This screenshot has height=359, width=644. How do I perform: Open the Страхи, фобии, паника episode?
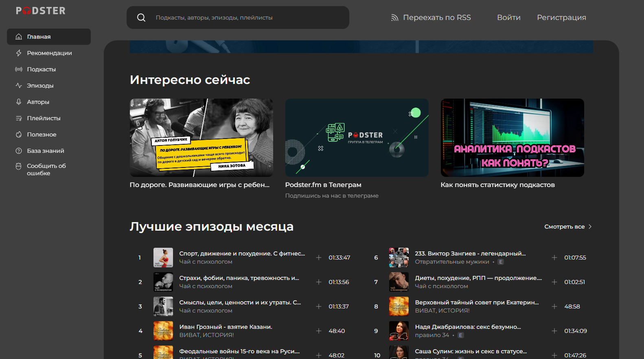tap(239, 278)
